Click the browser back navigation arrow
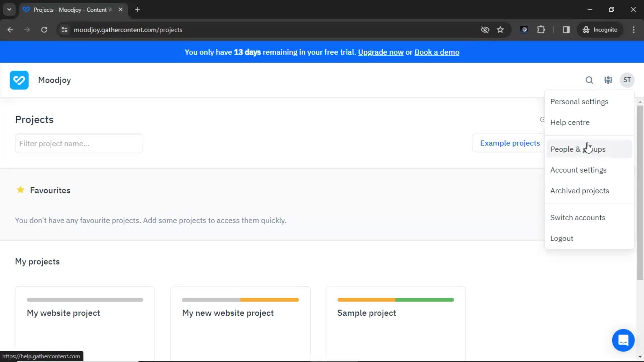 point(10,29)
